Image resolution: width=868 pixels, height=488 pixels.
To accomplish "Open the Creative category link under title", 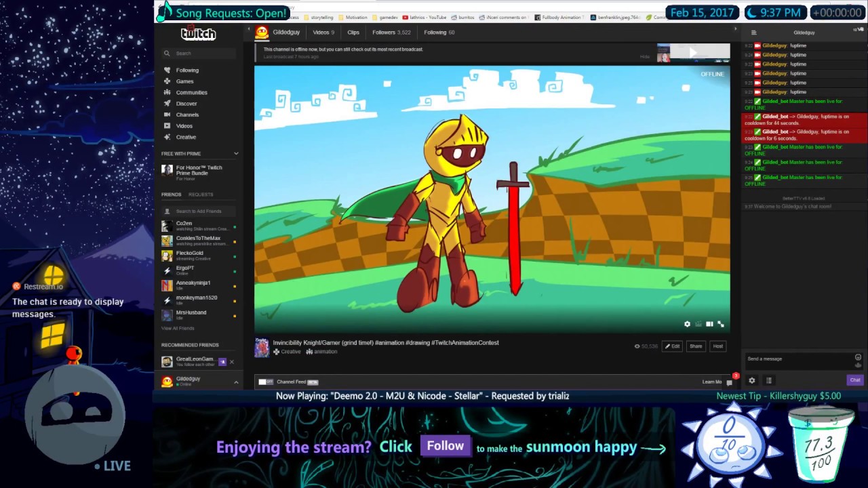I will click(x=291, y=352).
